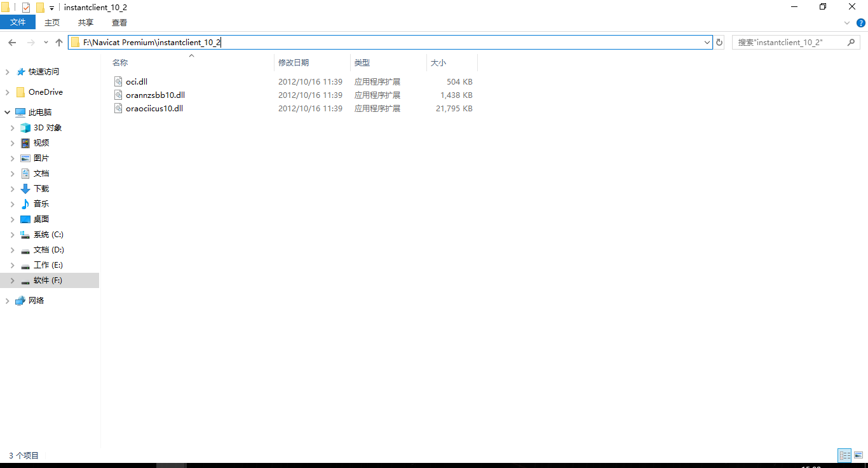Open Explorer help icon
This screenshot has height=468, width=868.
(x=861, y=22)
